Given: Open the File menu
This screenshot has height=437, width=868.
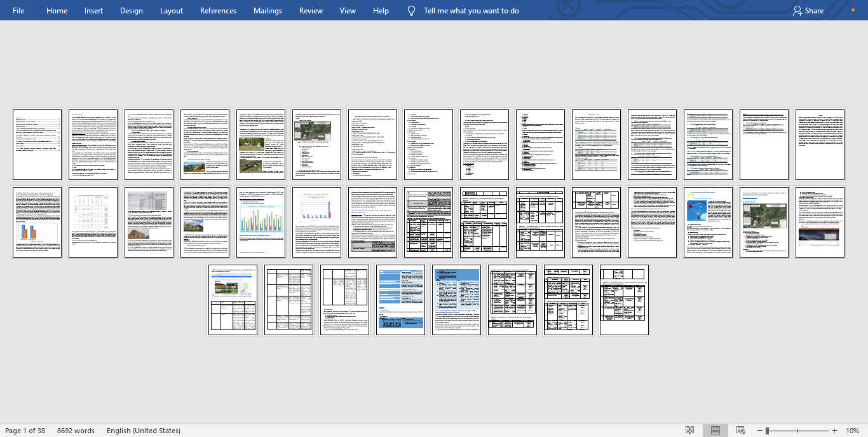Looking at the screenshot, I should coord(18,11).
